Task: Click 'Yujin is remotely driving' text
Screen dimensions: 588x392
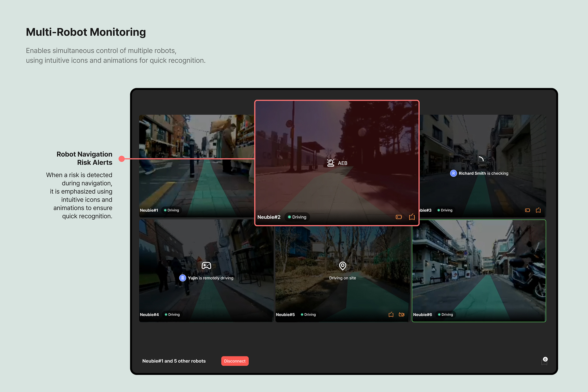Action: coord(211,278)
